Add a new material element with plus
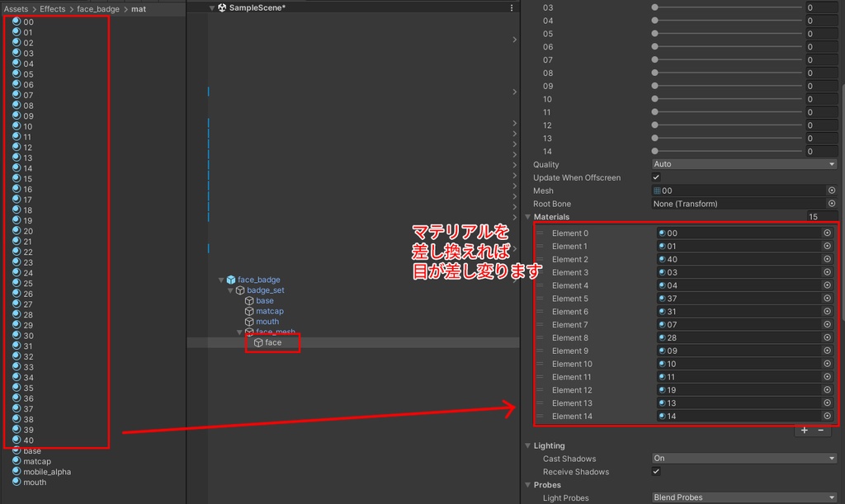845x504 pixels. point(804,430)
